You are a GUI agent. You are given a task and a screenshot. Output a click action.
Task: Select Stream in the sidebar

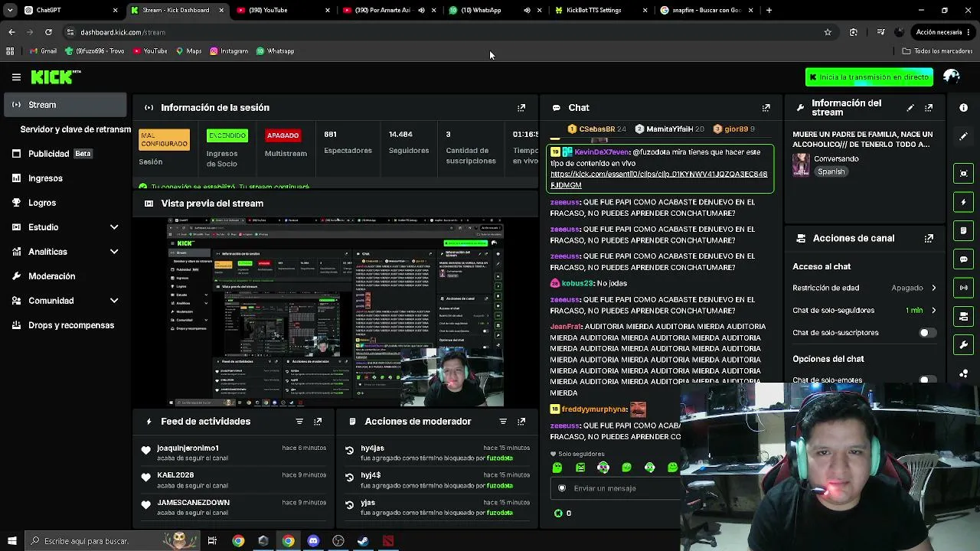pyautogui.click(x=65, y=105)
